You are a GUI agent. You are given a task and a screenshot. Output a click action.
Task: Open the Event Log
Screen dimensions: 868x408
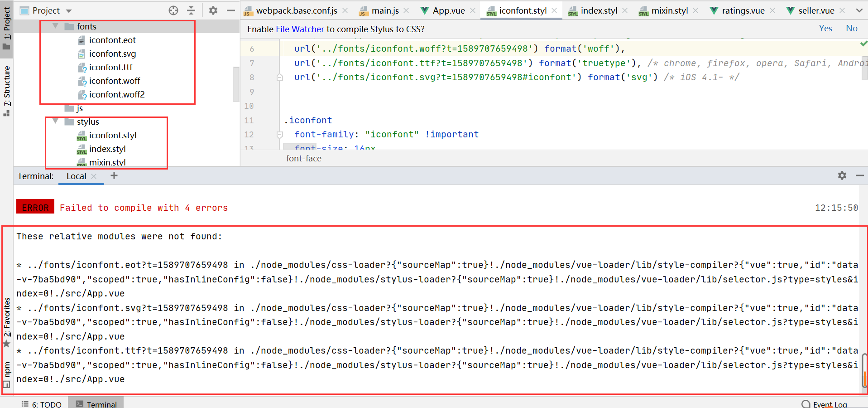825,404
